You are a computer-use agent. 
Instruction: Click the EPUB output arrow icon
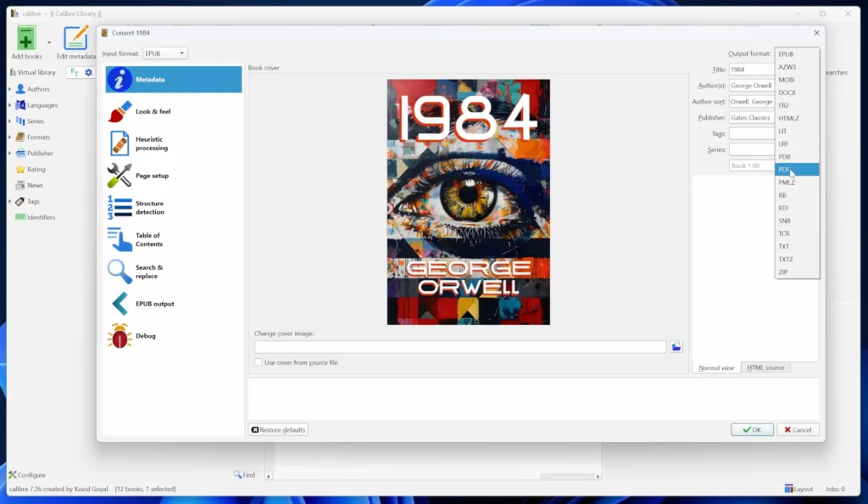tap(120, 304)
